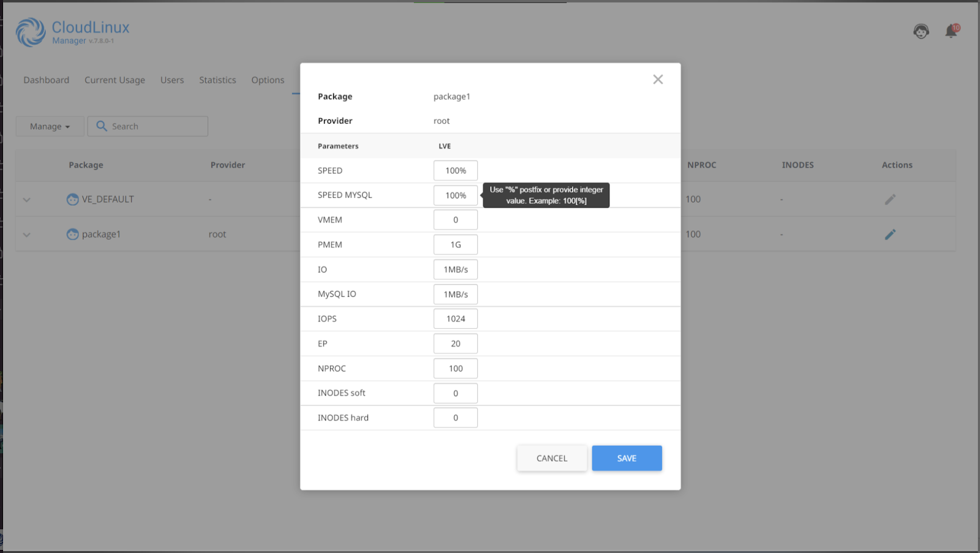Expand the package1 table row

coord(26,234)
